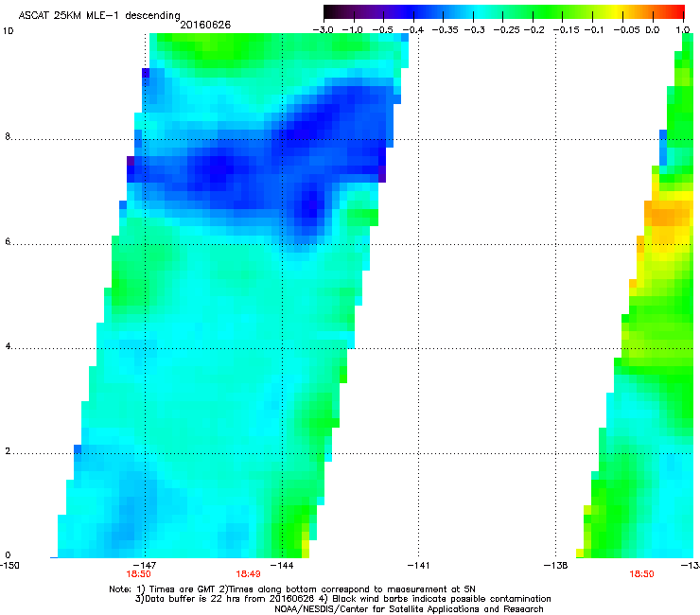Click longitude axis label -138
Image resolution: width=700 pixels, height=615 pixels.
(x=556, y=566)
